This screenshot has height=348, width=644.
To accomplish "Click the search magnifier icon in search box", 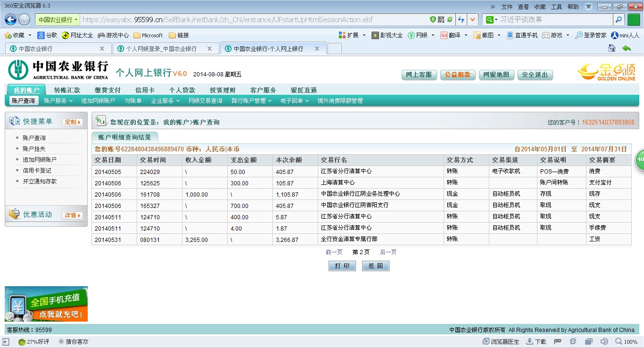I will pyautogui.click(x=619, y=19).
